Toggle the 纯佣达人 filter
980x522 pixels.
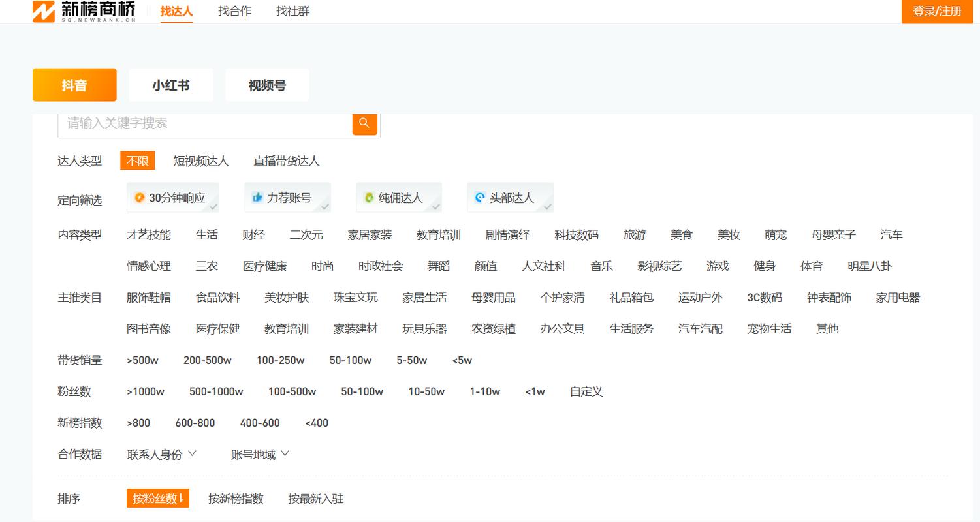coord(399,198)
